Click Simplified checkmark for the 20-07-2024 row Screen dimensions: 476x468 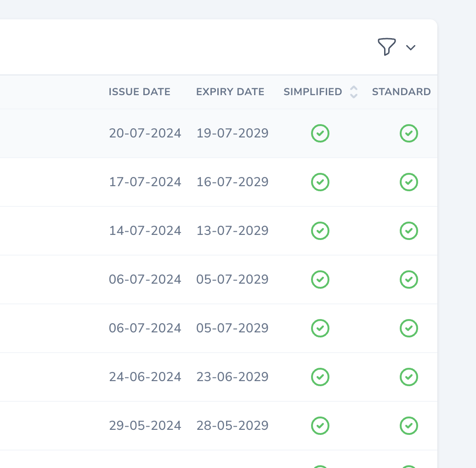(x=320, y=134)
